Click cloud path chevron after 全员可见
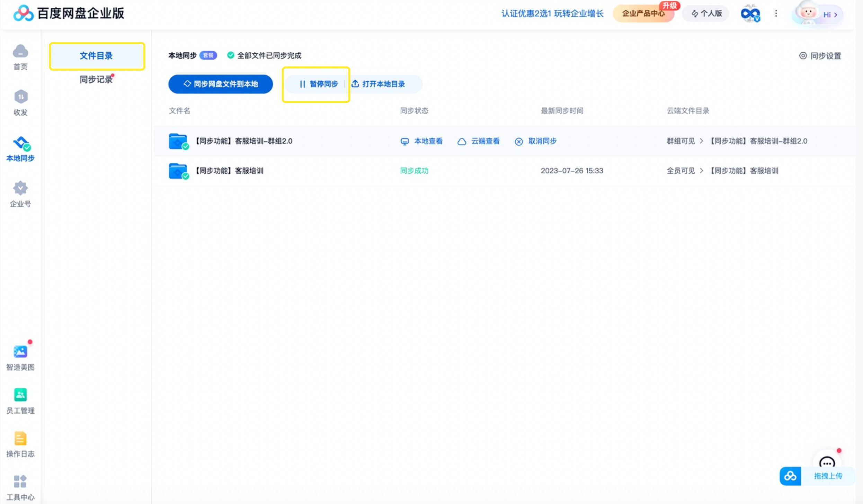 (701, 171)
